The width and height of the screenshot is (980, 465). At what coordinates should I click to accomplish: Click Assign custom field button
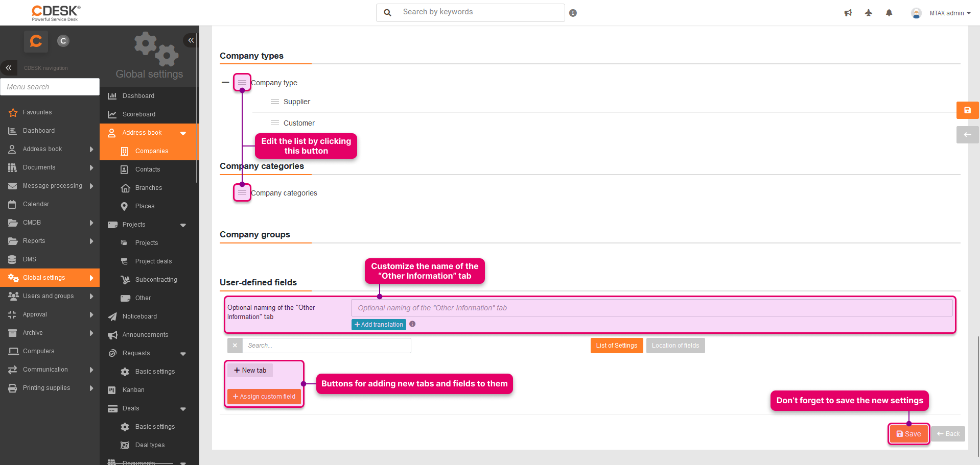tap(264, 397)
